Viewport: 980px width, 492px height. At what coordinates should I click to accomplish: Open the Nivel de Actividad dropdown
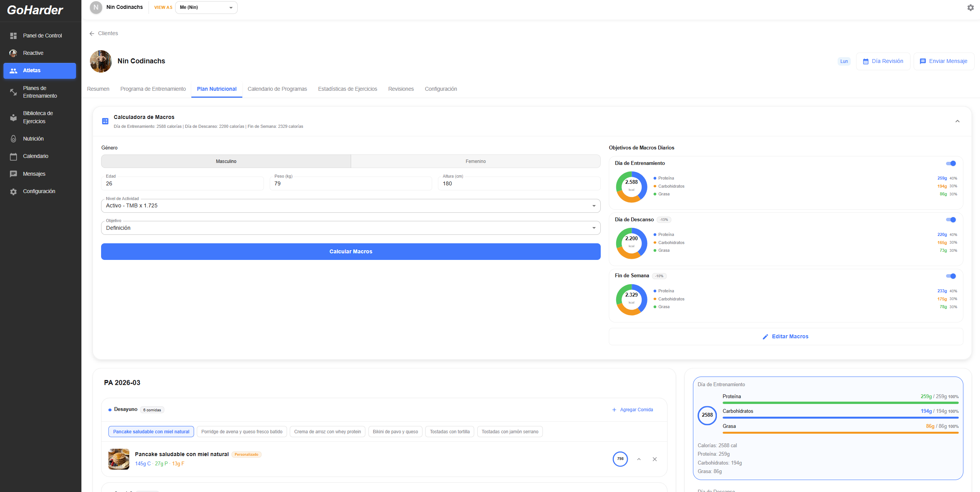pyautogui.click(x=351, y=206)
